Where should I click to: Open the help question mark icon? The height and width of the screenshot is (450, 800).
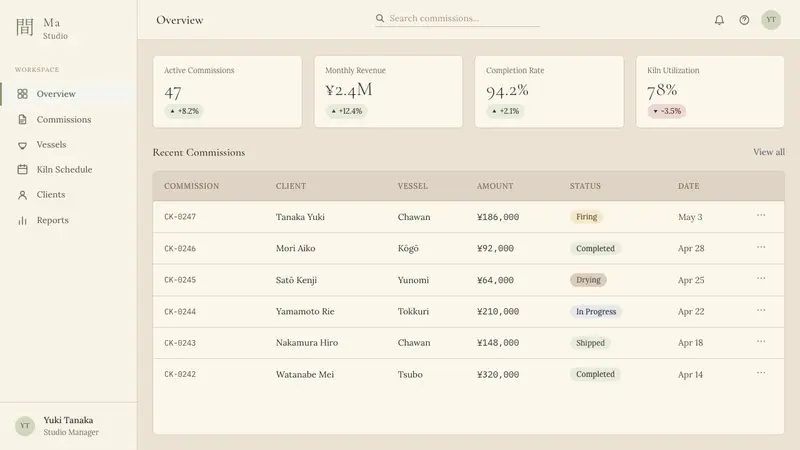[744, 20]
